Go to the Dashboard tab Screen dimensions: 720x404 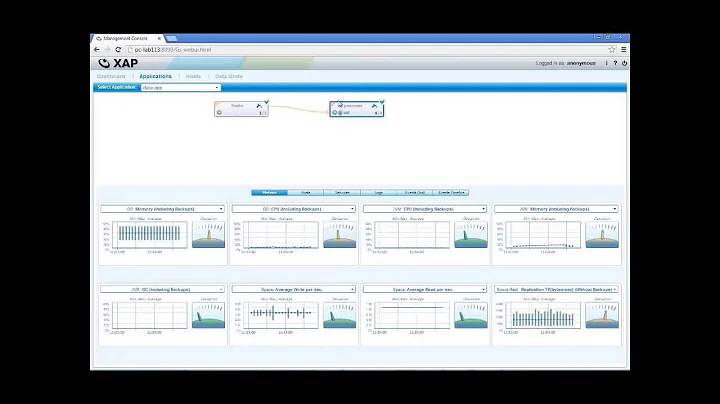click(111, 76)
